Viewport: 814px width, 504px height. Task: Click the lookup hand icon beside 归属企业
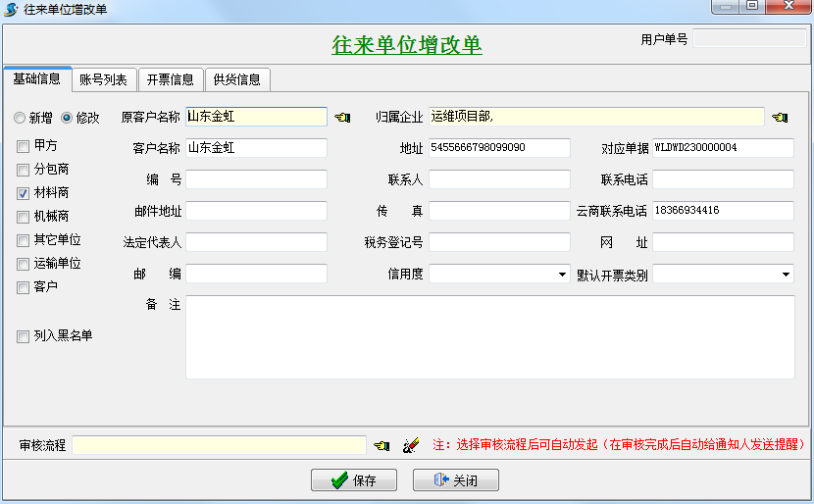click(x=780, y=117)
